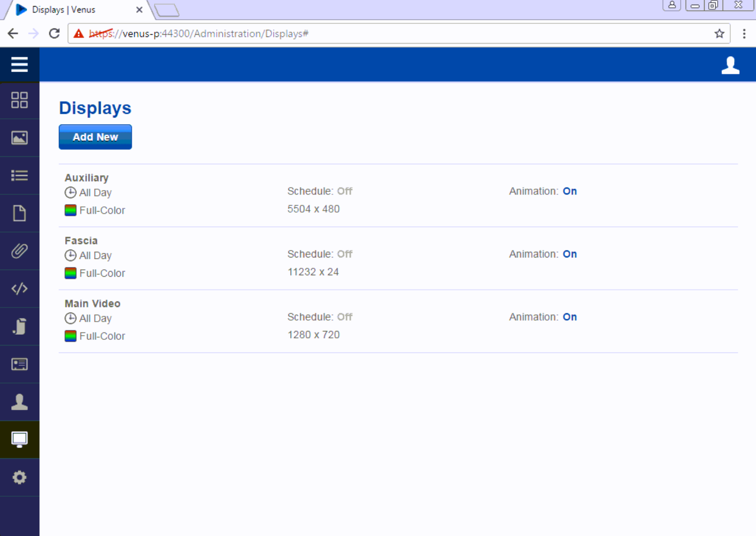This screenshot has height=536, width=756.
Task: Open a new browser tab
Action: 167,10
